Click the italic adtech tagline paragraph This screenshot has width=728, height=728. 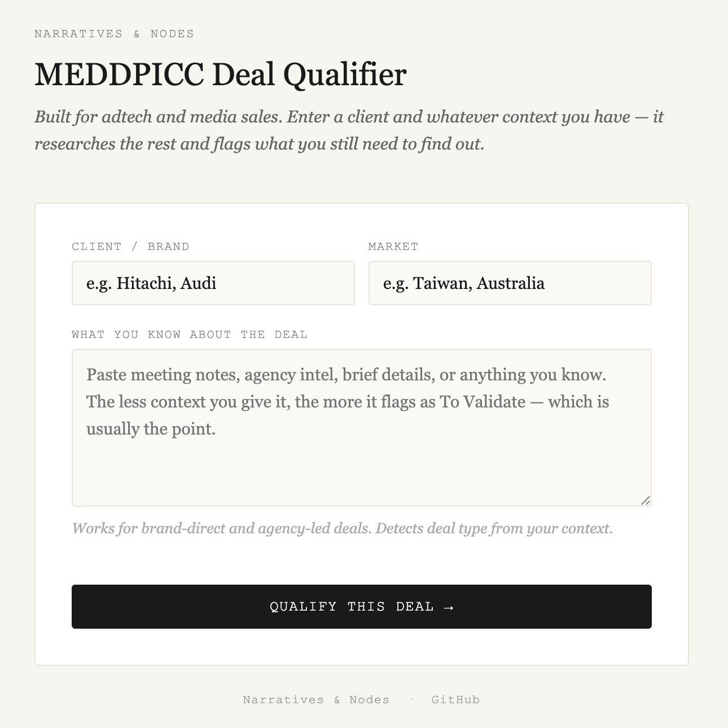pyautogui.click(x=349, y=130)
